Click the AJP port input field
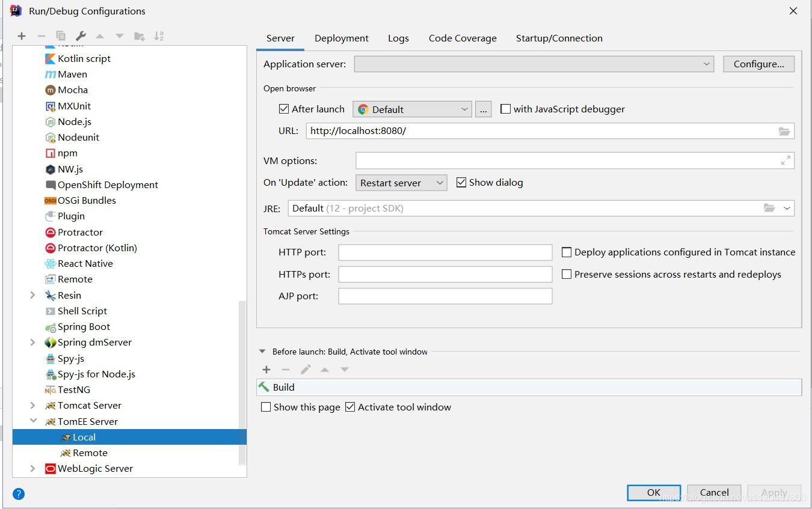 click(445, 296)
